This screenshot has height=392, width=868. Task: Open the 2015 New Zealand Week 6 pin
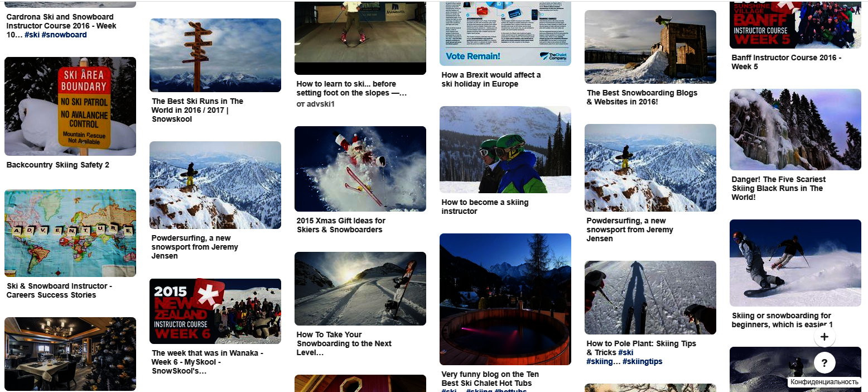[215, 311]
